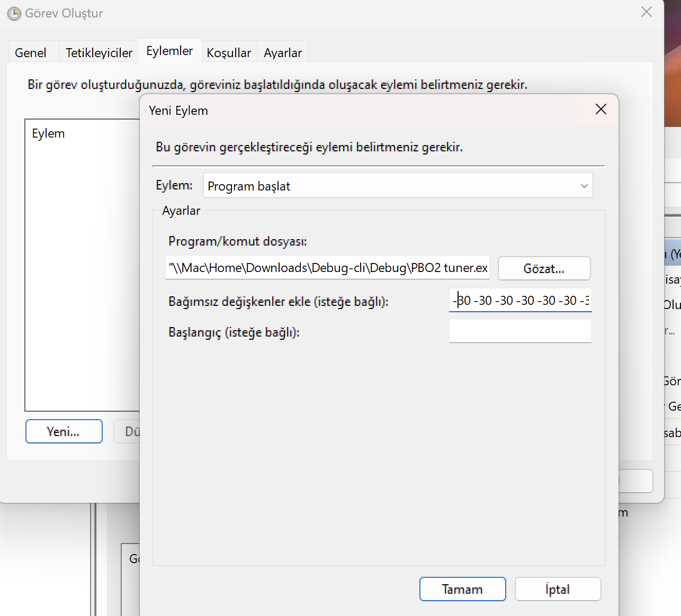681x616 pixels.
Task: Click the chevron arrow of the Eylem combo box
Action: click(x=584, y=186)
